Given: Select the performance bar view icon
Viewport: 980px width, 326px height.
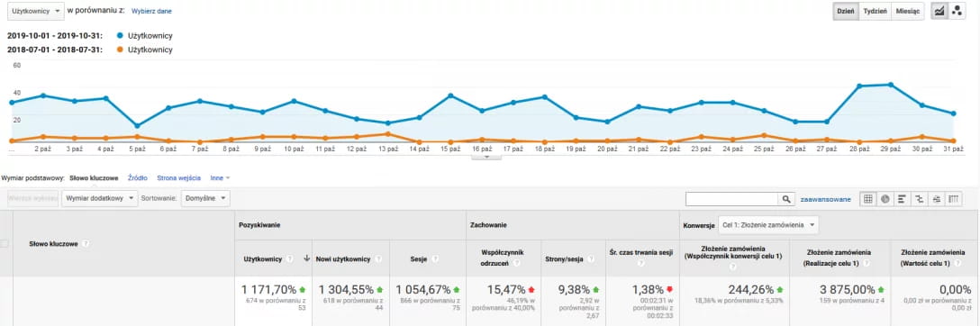Looking at the screenshot, I should click(902, 199).
